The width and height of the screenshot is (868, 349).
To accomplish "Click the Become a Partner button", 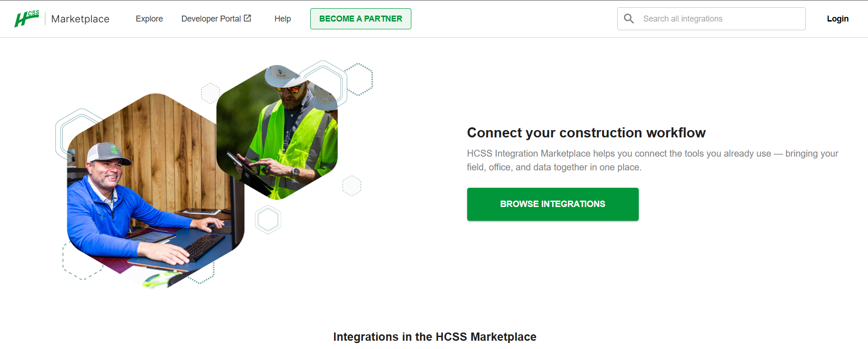I will click(x=361, y=19).
